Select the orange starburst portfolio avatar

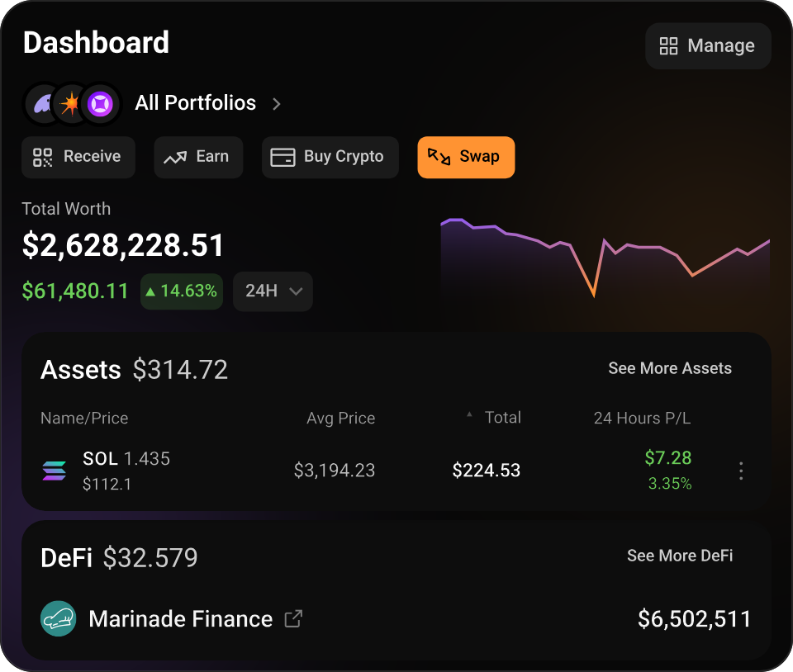(x=69, y=104)
